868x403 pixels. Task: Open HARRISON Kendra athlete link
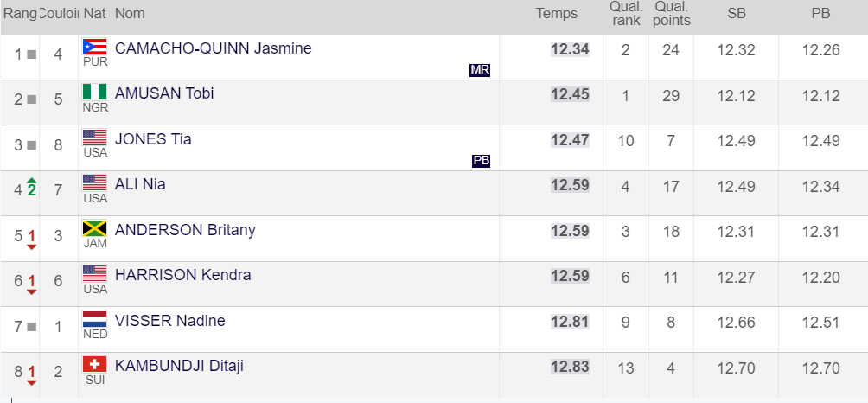point(182,275)
